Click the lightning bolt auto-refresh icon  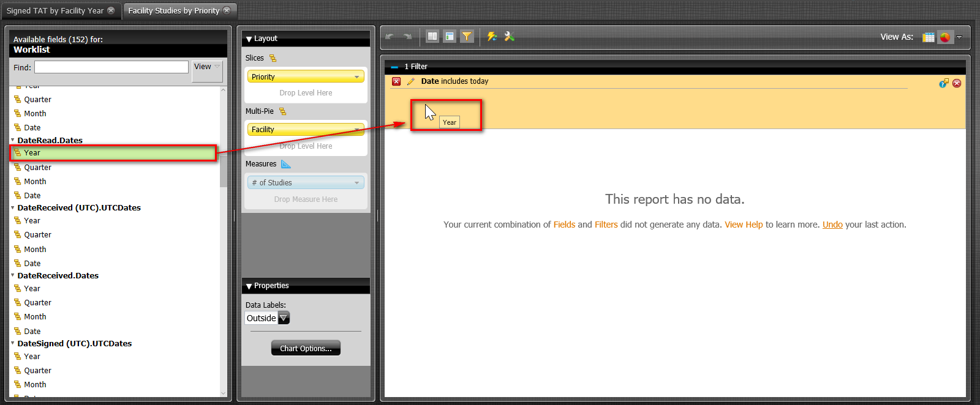492,37
